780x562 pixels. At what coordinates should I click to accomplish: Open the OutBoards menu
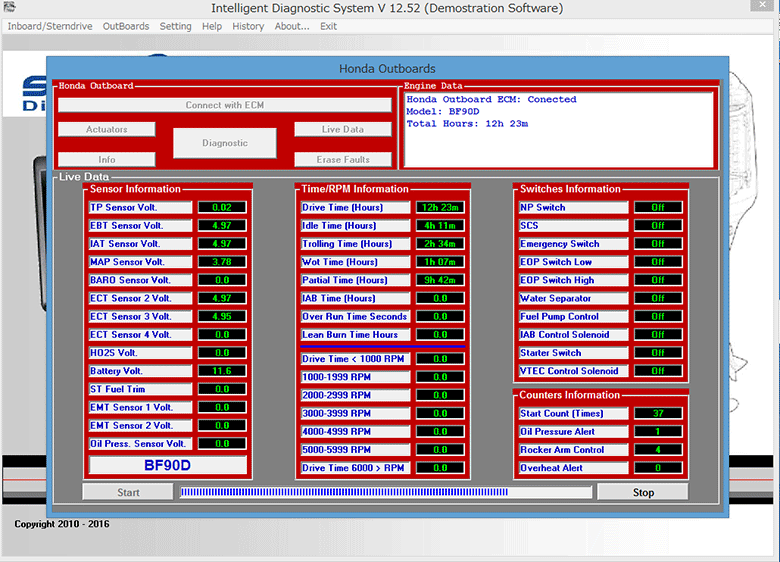click(x=126, y=26)
